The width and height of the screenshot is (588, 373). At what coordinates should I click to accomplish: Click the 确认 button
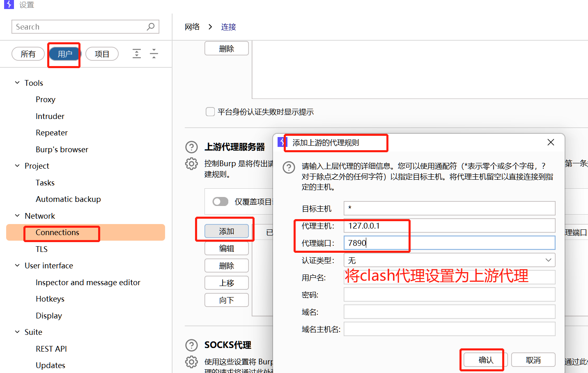click(x=486, y=360)
